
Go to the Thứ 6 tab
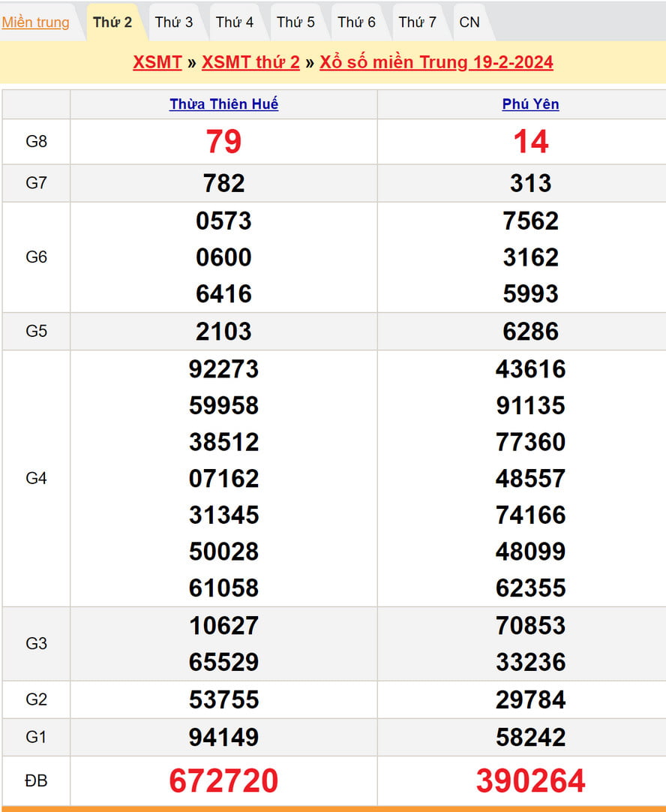point(356,23)
